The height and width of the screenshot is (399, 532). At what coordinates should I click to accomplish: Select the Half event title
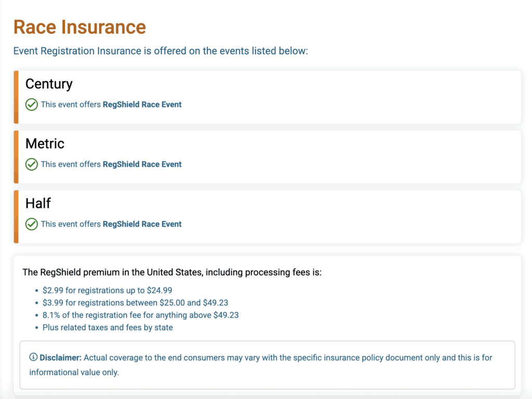coord(38,203)
